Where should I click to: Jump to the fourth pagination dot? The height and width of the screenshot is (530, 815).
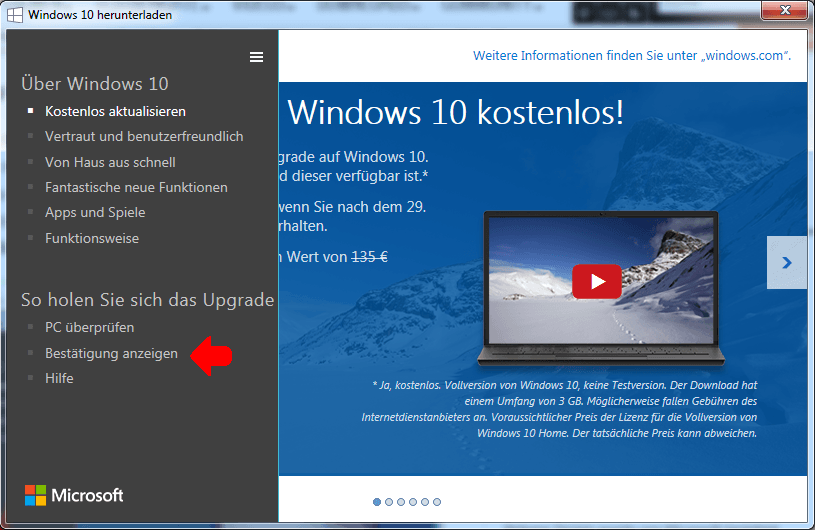[413, 502]
